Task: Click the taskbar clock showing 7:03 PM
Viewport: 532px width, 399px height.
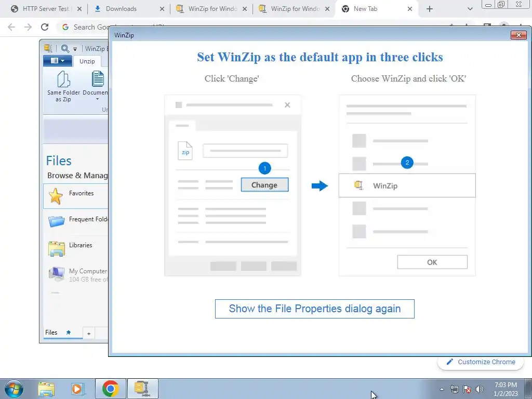Action: pyautogui.click(x=506, y=389)
